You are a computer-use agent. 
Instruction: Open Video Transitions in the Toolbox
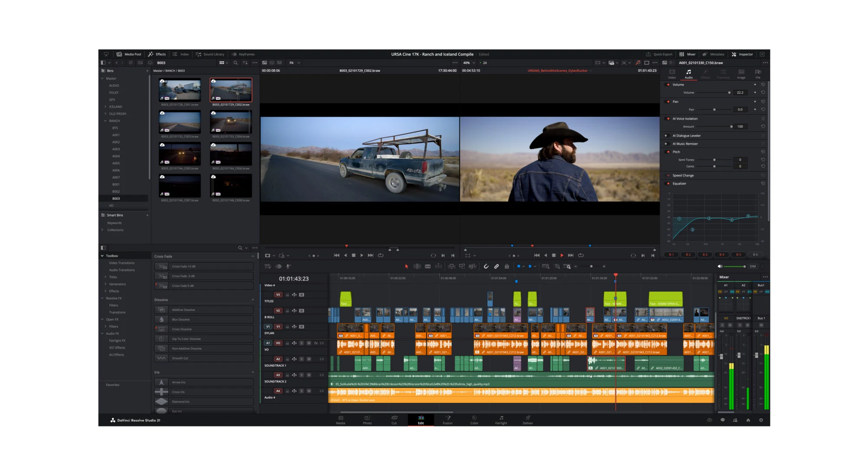pos(121,263)
